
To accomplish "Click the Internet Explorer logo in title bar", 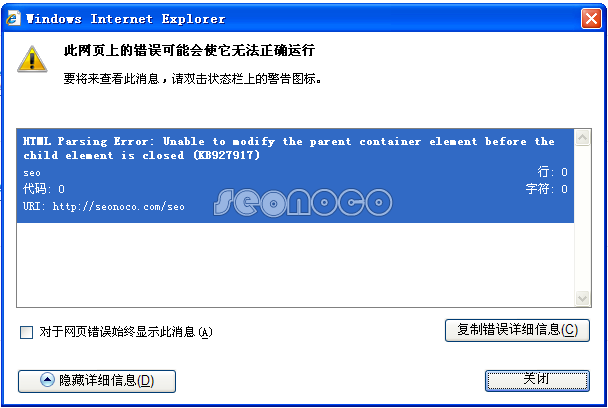I will (x=13, y=18).
